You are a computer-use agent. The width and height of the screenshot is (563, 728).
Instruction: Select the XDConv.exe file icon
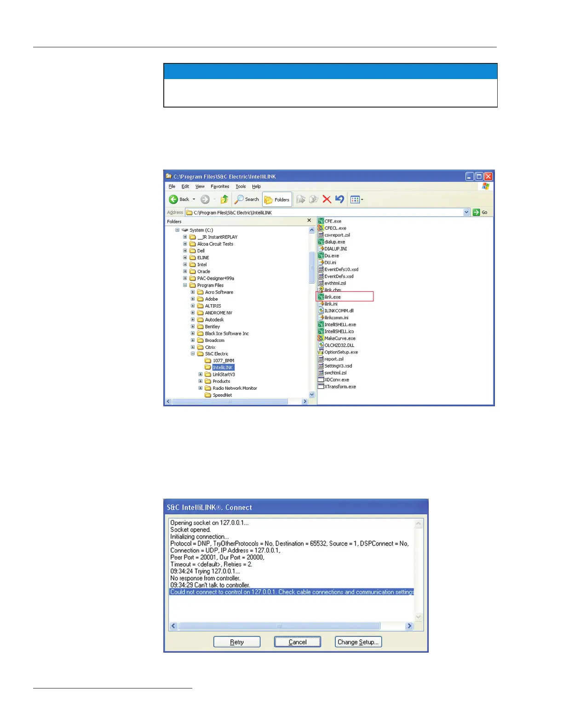321,380
